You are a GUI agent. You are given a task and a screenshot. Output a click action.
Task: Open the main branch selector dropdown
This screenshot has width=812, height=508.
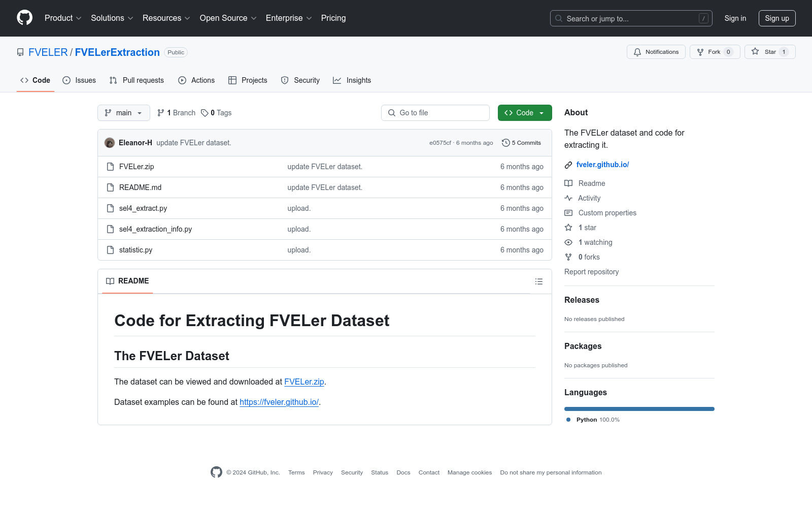[124, 113]
